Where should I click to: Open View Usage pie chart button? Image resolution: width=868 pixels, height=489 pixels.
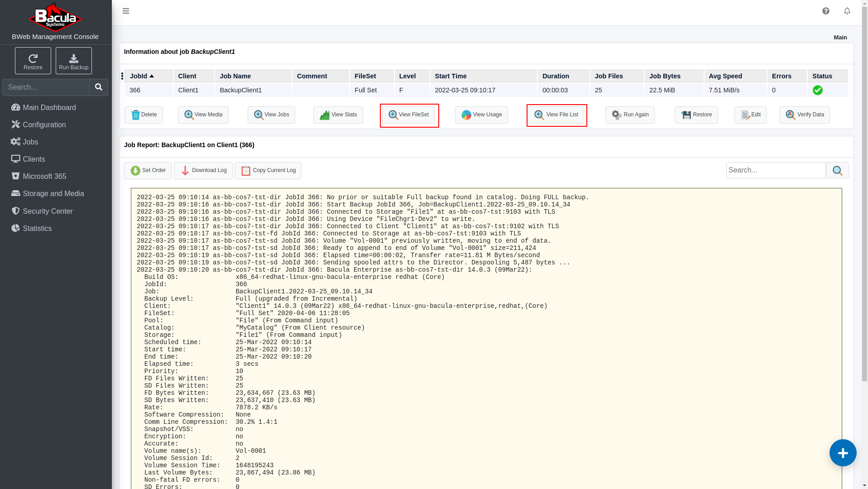pyautogui.click(x=481, y=115)
